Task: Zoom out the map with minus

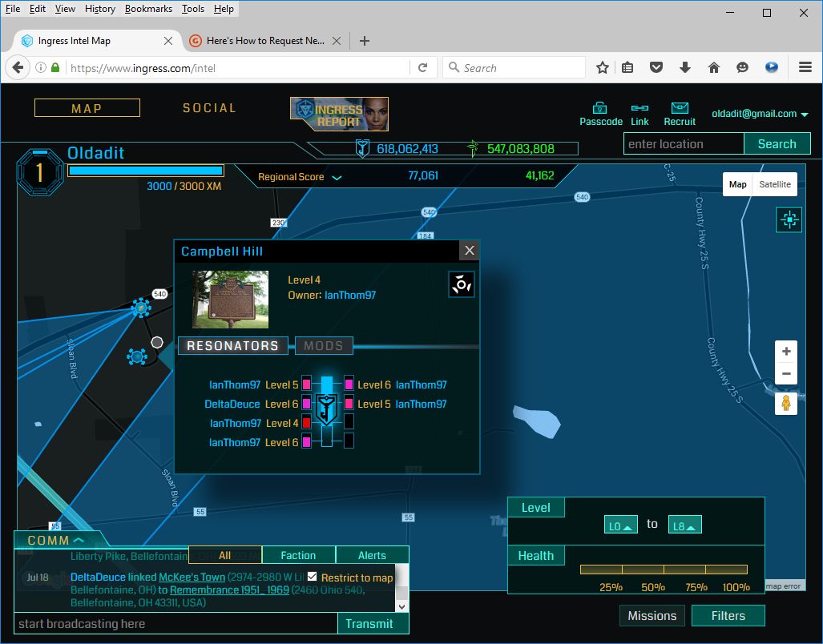Action: point(786,374)
